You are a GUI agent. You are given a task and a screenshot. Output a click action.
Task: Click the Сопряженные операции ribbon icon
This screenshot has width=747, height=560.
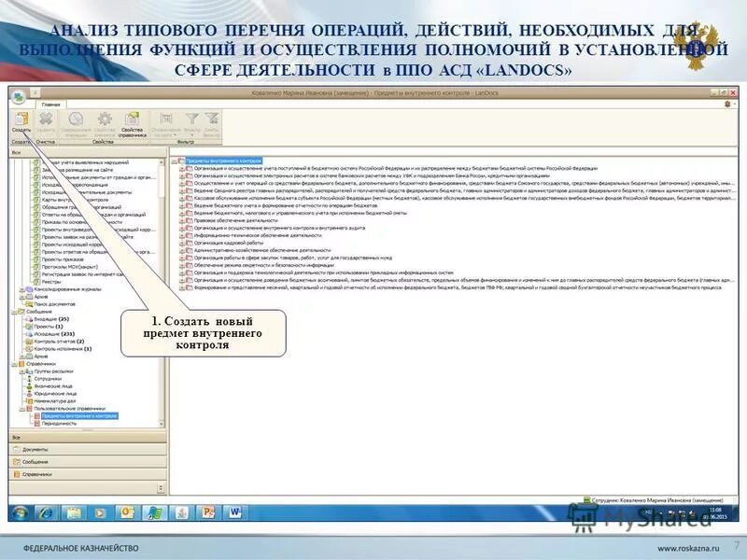[x=75, y=119]
